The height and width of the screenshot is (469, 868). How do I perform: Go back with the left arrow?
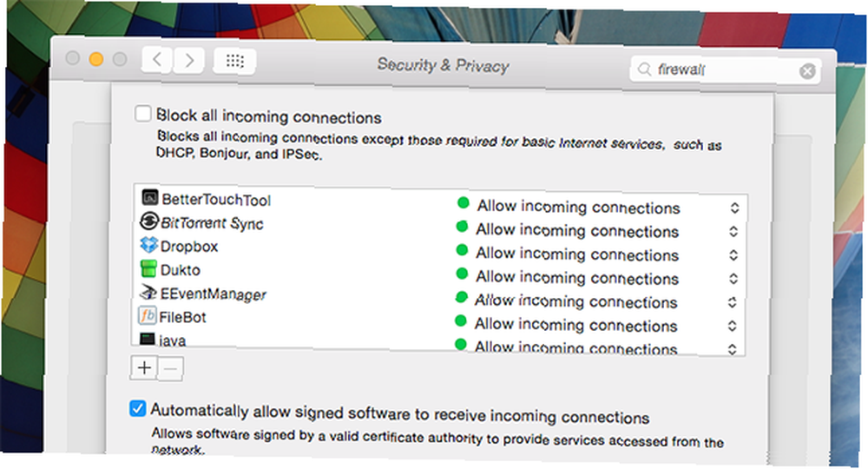pyautogui.click(x=157, y=59)
